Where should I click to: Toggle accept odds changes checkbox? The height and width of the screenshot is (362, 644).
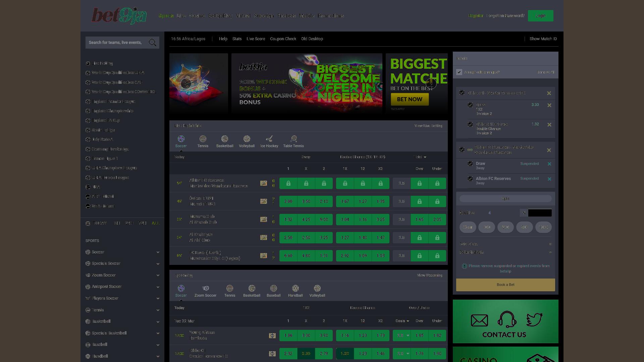tap(459, 72)
